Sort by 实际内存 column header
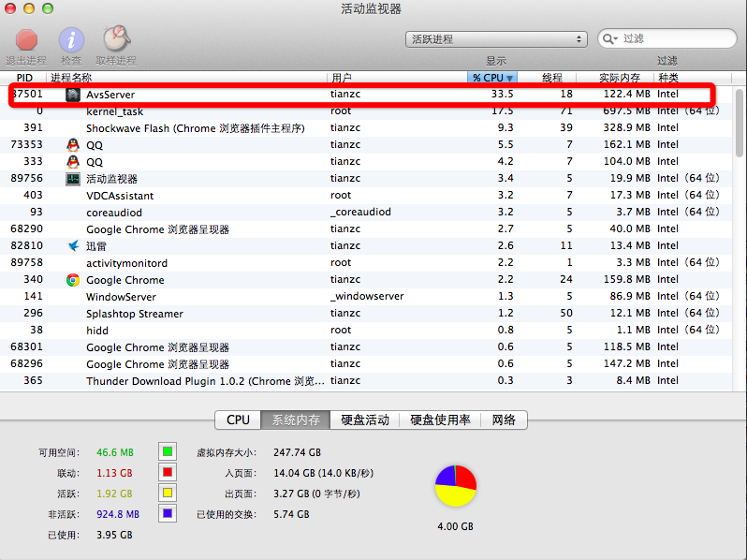This screenshot has height=560, width=747. [x=615, y=77]
